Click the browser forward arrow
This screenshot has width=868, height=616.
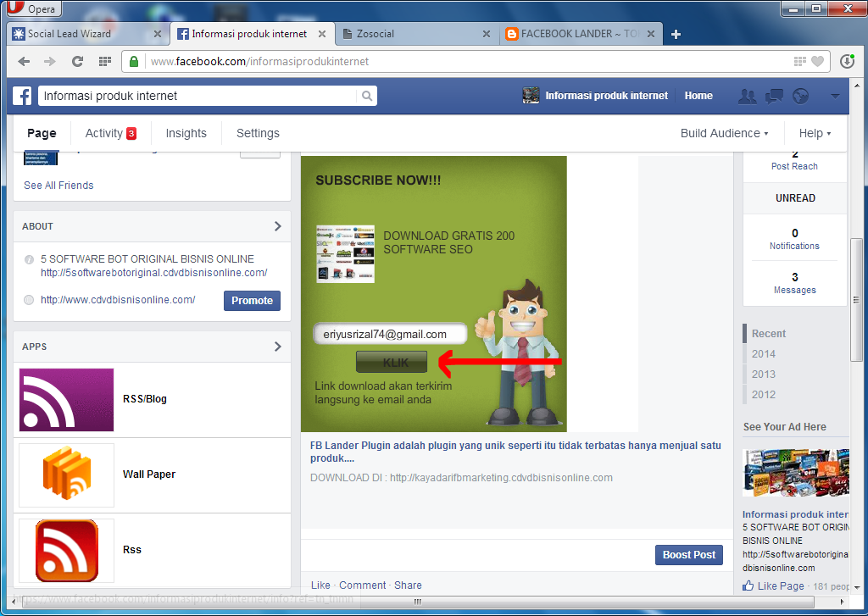50,62
